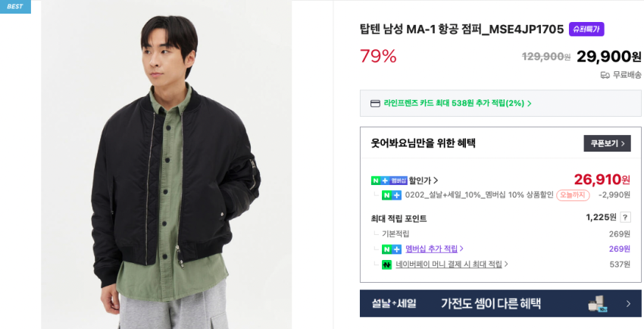Image resolution: width=644 pixels, height=329 pixels.
Task: Open arrow on 설날+세일 banner
Action: pos(628,304)
